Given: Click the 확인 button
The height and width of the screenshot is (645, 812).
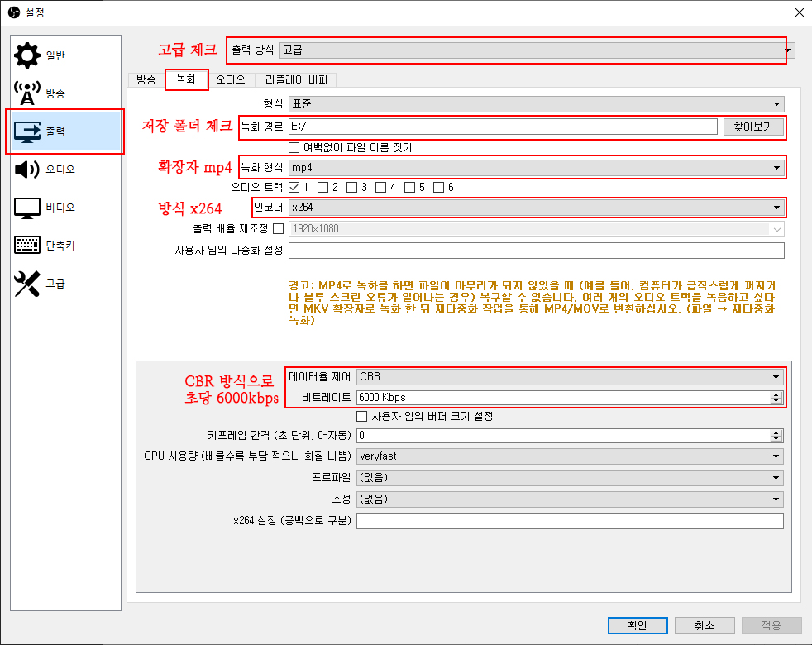Looking at the screenshot, I should (x=638, y=625).
